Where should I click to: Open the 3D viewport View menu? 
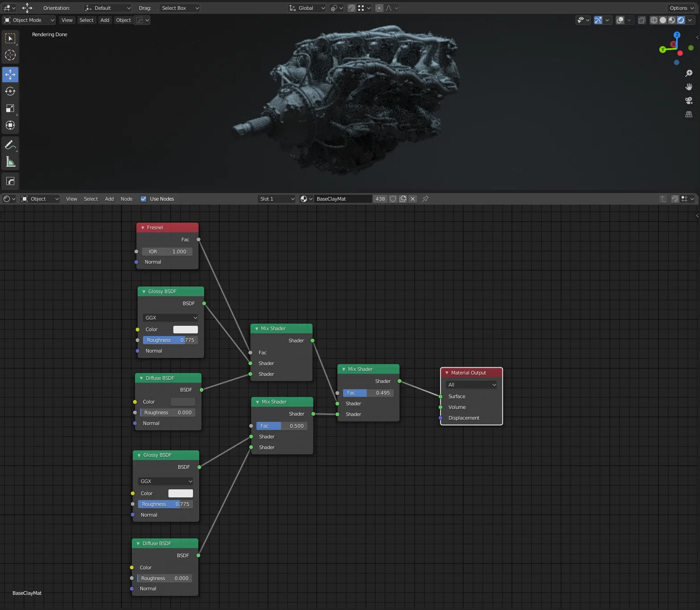coord(67,20)
